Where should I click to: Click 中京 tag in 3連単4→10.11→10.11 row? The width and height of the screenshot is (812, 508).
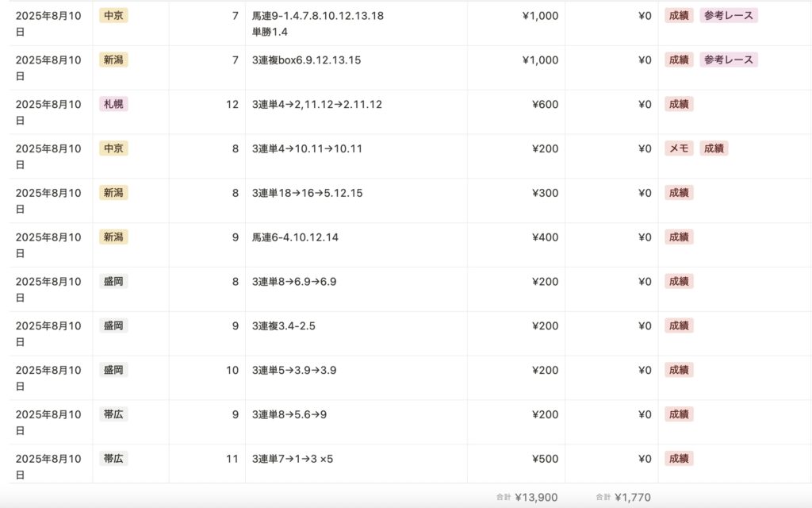pos(113,148)
